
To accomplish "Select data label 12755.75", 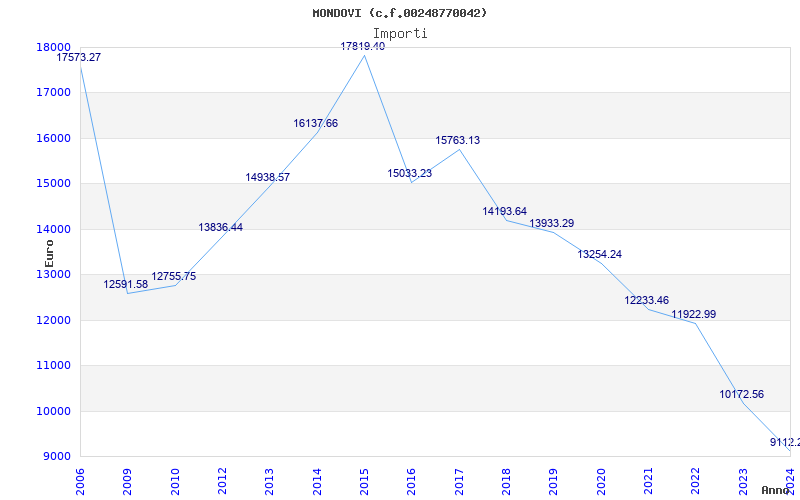I will [173, 277].
